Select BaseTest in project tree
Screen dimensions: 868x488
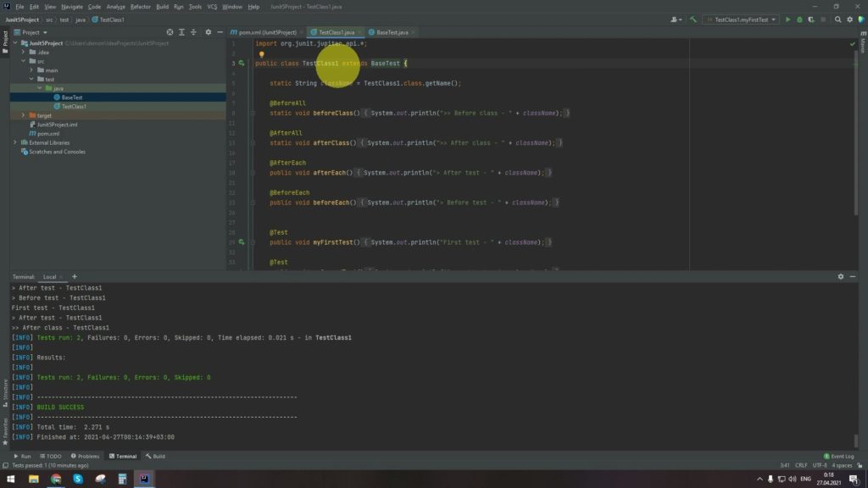tap(72, 97)
